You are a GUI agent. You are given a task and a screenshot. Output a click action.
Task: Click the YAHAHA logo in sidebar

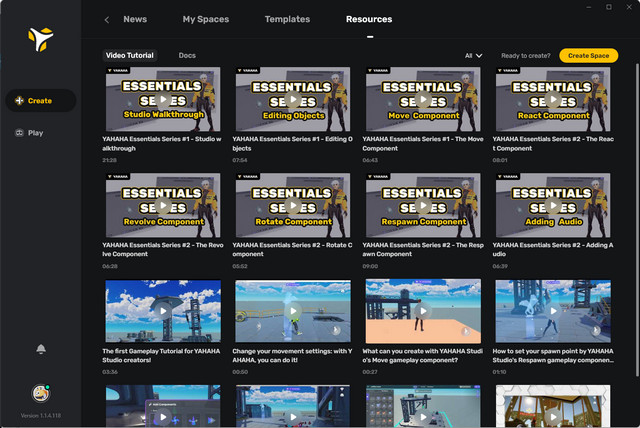pos(40,39)
